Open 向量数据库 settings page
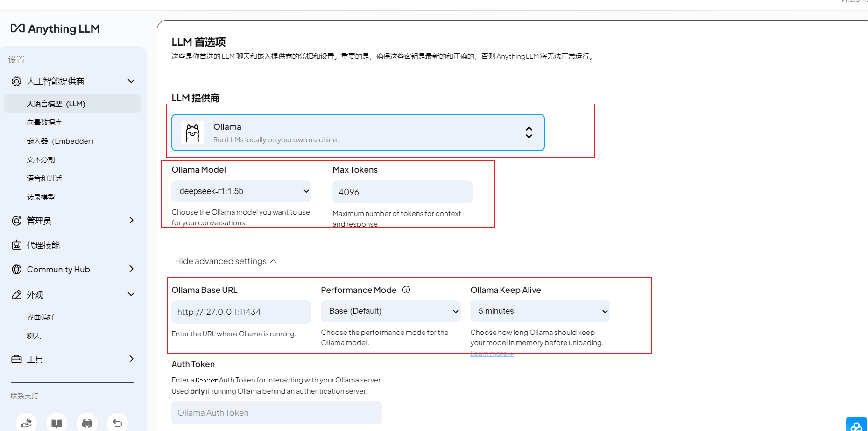This screenshot has width=868, height=431. pos(44,122)
